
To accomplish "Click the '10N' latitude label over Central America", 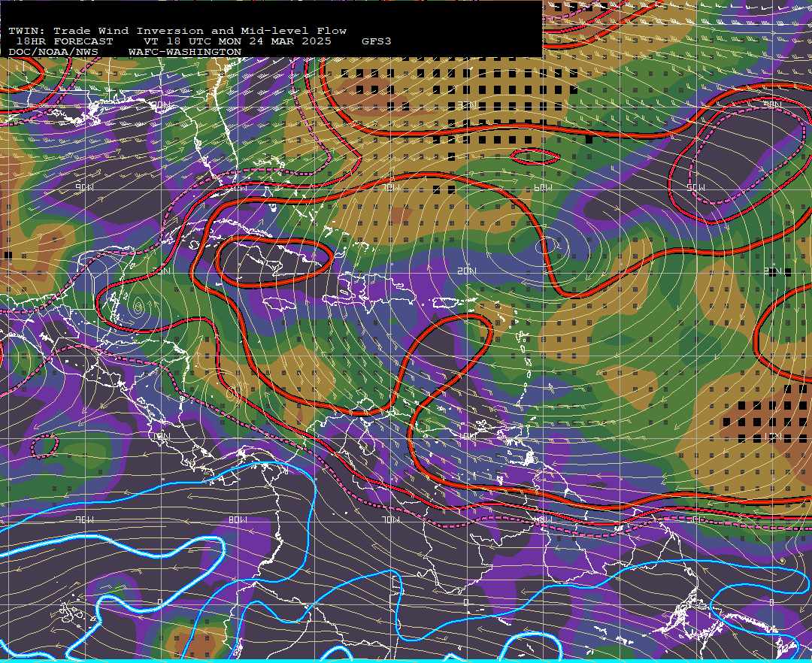I will pyautogui.click(x=162, y=436).
